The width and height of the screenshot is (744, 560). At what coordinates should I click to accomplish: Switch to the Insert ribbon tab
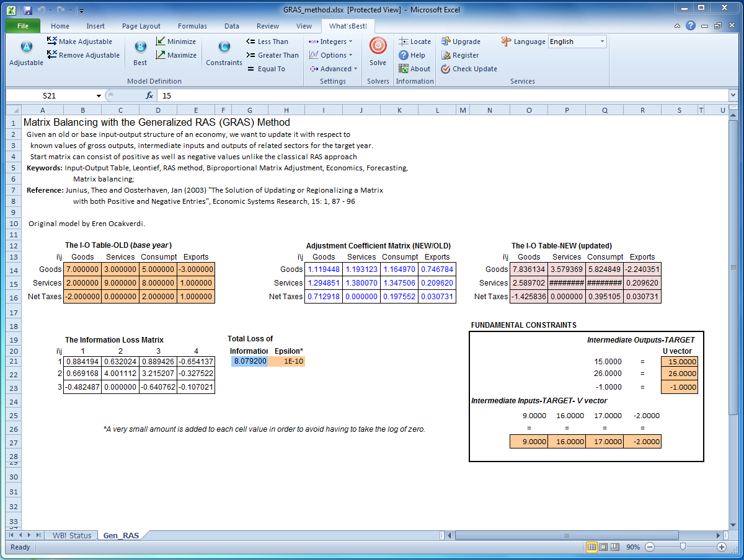pos(95,26)
